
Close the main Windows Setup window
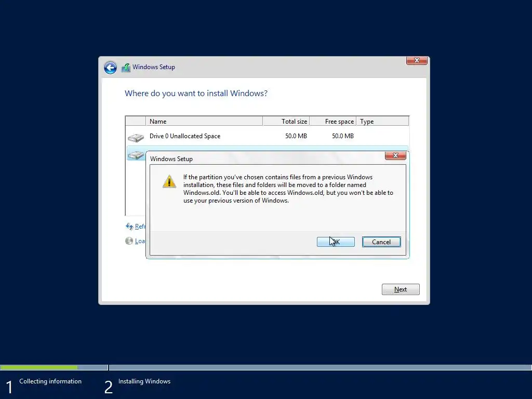coord(417,60)
